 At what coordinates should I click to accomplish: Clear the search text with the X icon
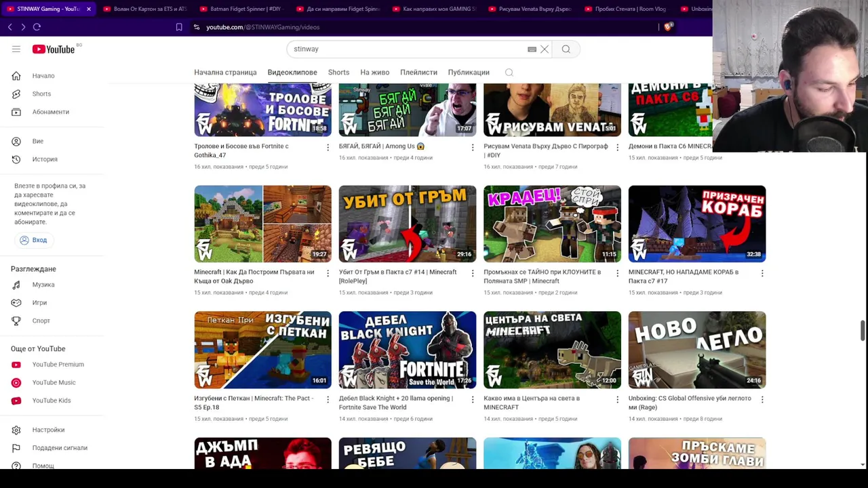pos(544,49)
